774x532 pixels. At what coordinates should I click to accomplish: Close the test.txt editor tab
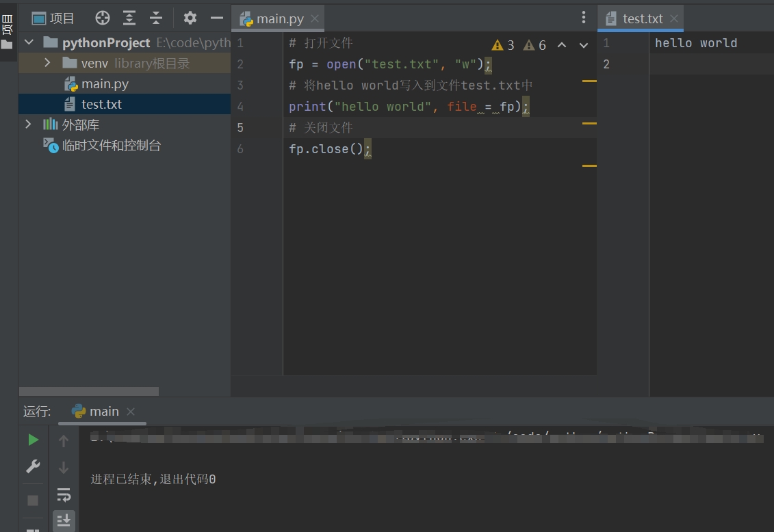[x=674, y=18]
